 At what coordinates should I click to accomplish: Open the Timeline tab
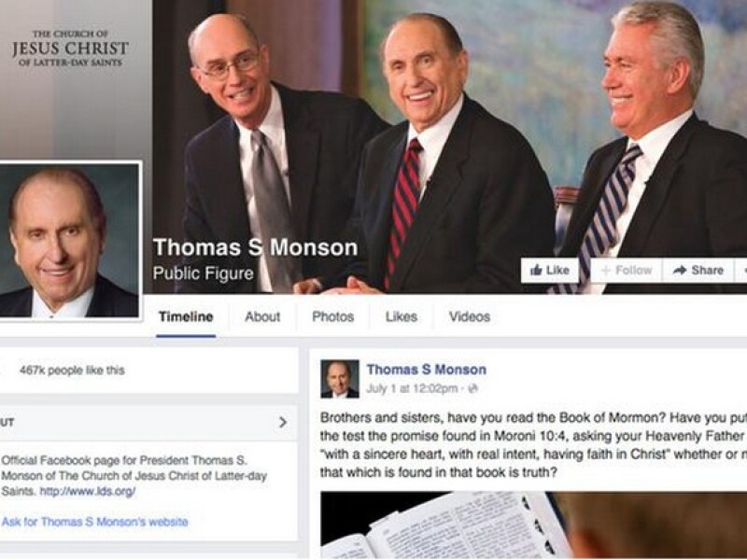(x=186, y=316)
